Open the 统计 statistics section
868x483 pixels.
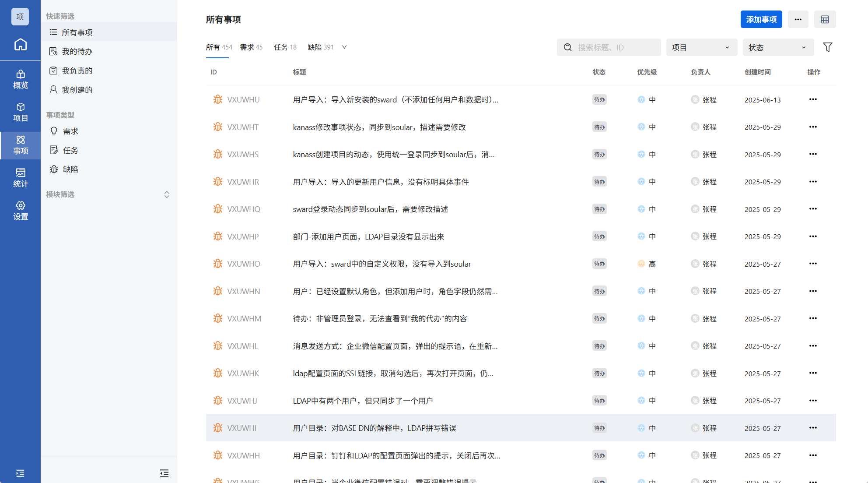coord(20,178)
